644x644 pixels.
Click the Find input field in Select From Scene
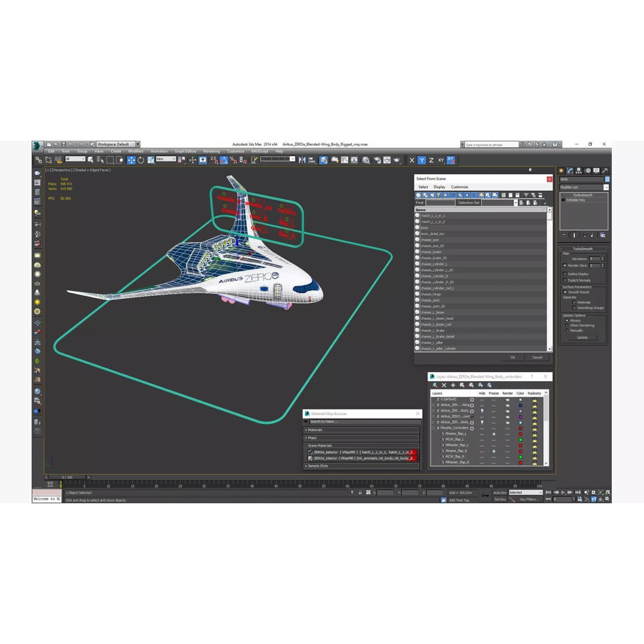pyautogui.click(x=440, y=203)
